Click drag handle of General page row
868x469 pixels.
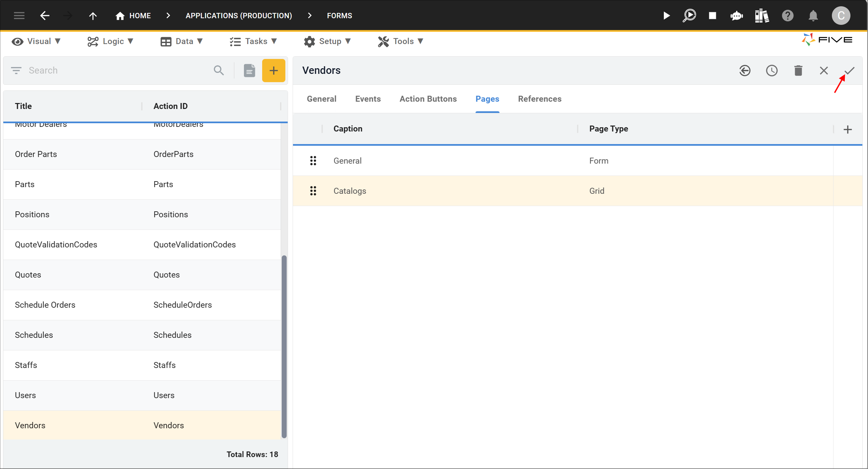coord(313,161)
